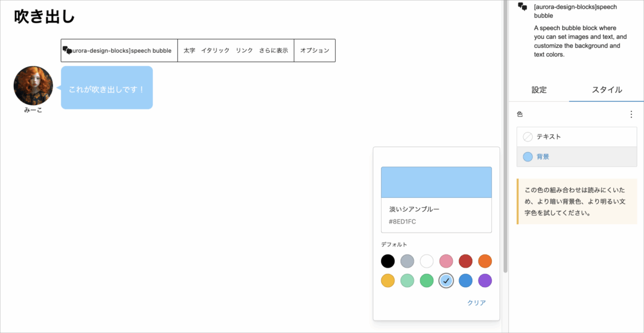Deselect the checked pale cyan blue swatch
Image resolution: width=644 pixels, height=333 pixels.
click(446, 280)
